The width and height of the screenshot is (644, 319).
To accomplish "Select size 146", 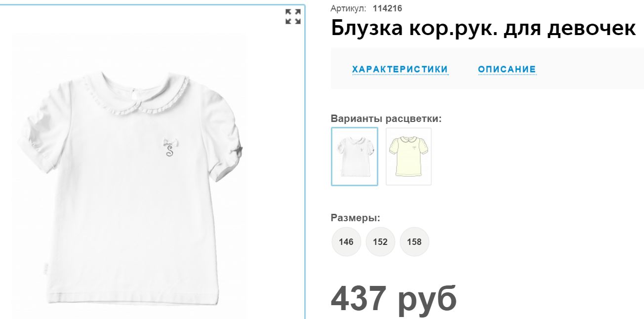I will (346, 242).
